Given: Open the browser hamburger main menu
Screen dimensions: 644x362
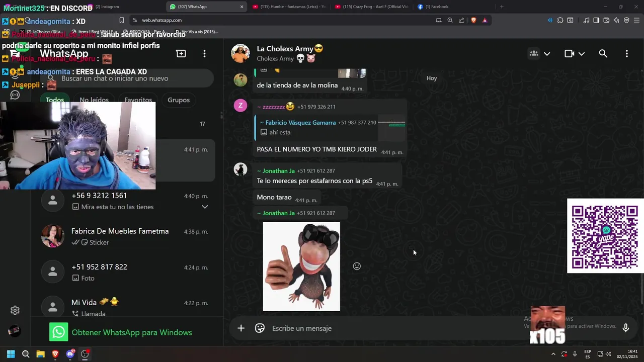Looking at the screenshot, I should point(636,20).
